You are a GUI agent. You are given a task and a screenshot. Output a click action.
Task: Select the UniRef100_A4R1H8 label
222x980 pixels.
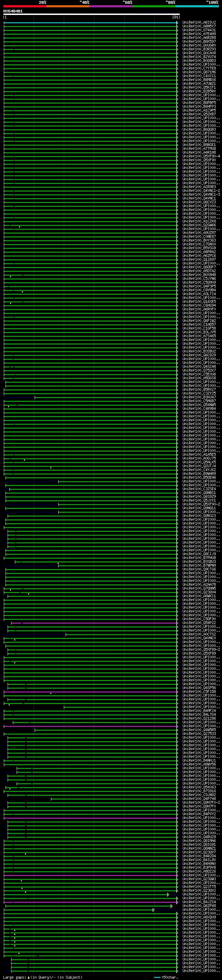tap(199, 153)
